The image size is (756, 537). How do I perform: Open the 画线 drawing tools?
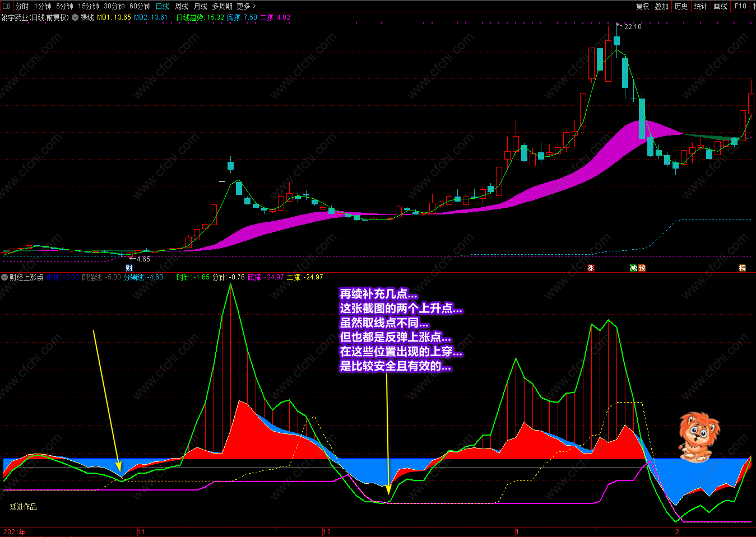coord(720,6)
